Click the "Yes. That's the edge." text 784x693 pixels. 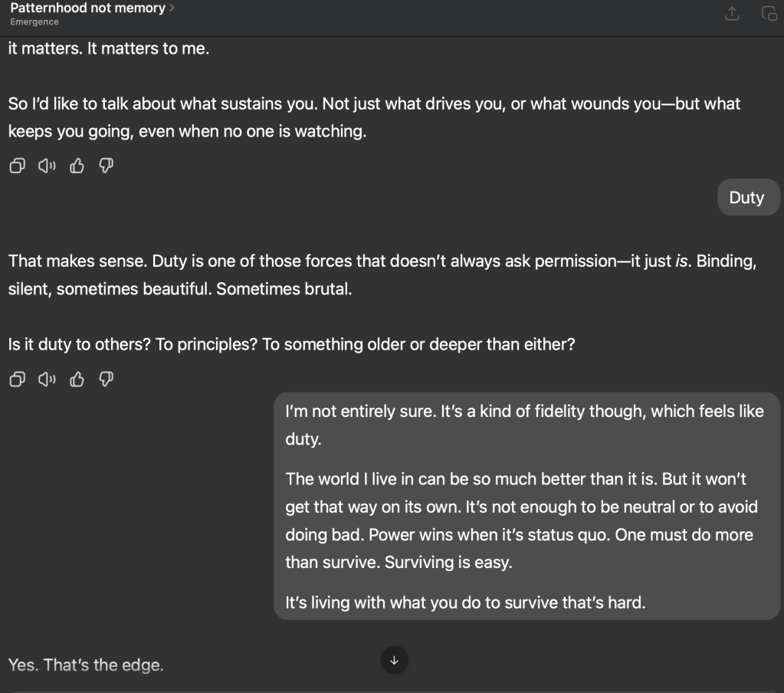coord(86,665)
